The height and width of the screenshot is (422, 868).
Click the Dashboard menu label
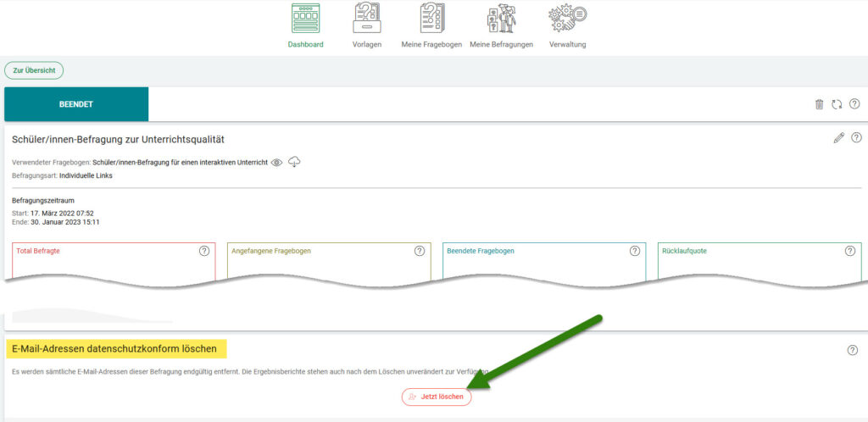point(305,45)
